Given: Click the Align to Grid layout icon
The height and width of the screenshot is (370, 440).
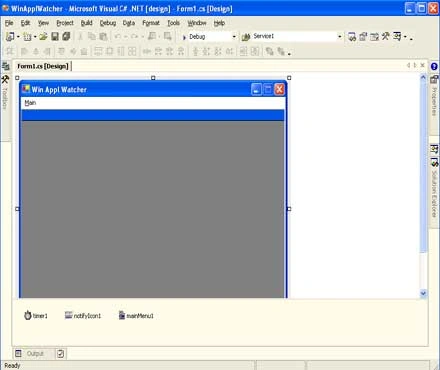Looking at the screenshot, I should [10, 51].
